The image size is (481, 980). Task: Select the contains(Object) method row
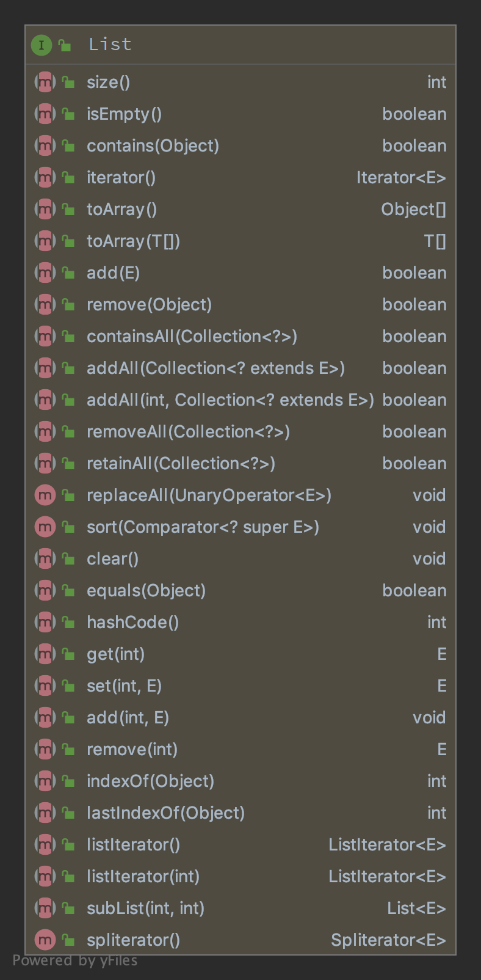pyautogui.click(x=153, y=145)
